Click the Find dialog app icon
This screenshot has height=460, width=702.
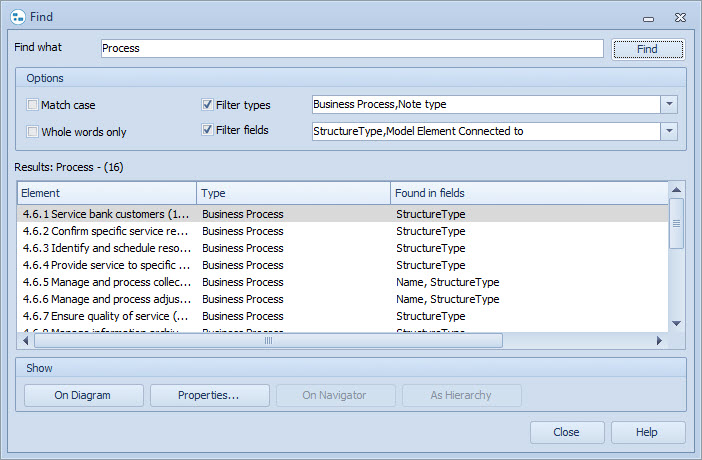(17, 17)
